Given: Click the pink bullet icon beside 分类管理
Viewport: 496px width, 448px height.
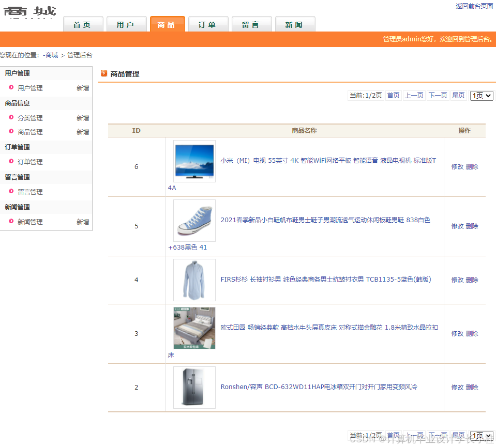Looking at the screenshot, I should coord(11,117).
